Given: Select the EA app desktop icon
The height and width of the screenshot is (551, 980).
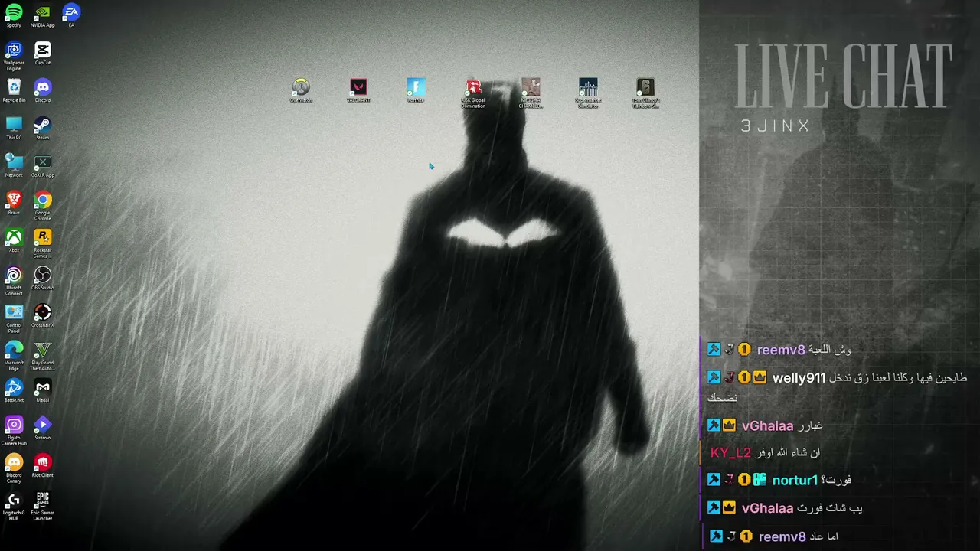Looking at the screenshot, I should click(71, 16).
